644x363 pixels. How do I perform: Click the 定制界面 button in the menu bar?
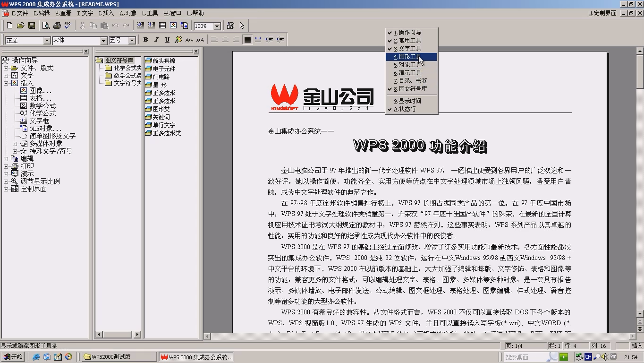click(602, 13)
